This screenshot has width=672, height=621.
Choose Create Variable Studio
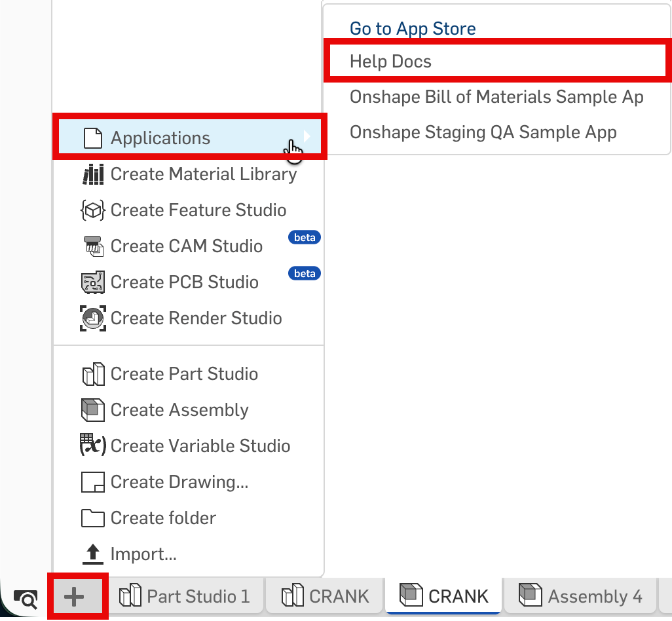point(189,445)
